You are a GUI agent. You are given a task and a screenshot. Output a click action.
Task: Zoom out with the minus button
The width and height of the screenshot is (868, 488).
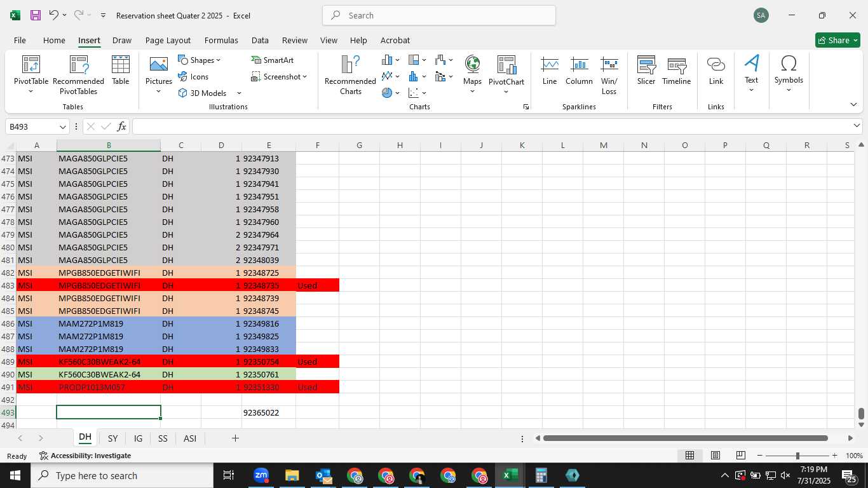tap(759, 456)
